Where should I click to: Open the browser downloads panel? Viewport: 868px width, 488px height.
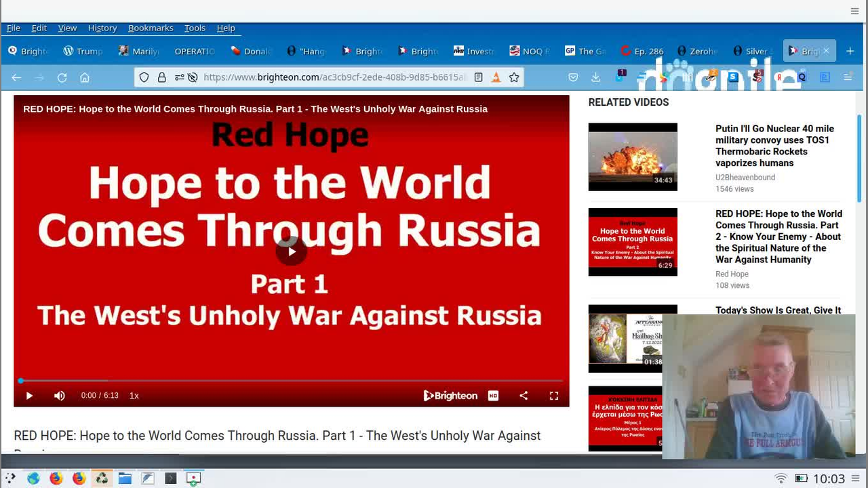595,78
